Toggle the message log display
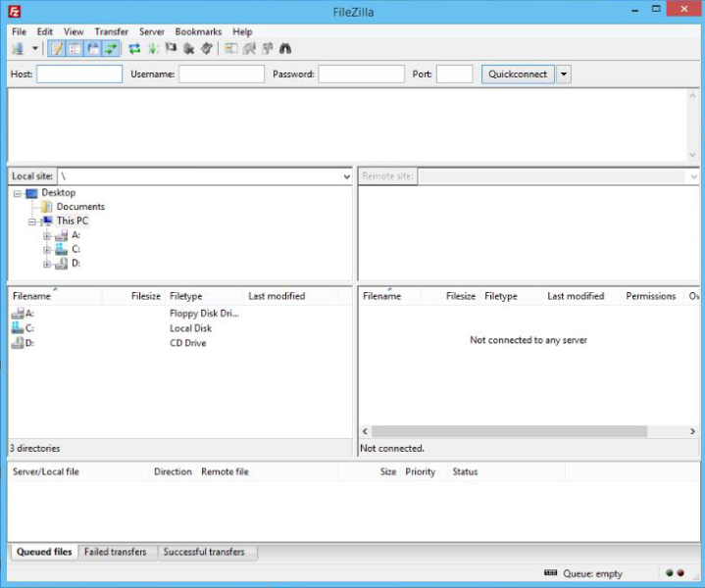Image resolution: width=705 pixels, height=588 pixels. tap(57, 49)
